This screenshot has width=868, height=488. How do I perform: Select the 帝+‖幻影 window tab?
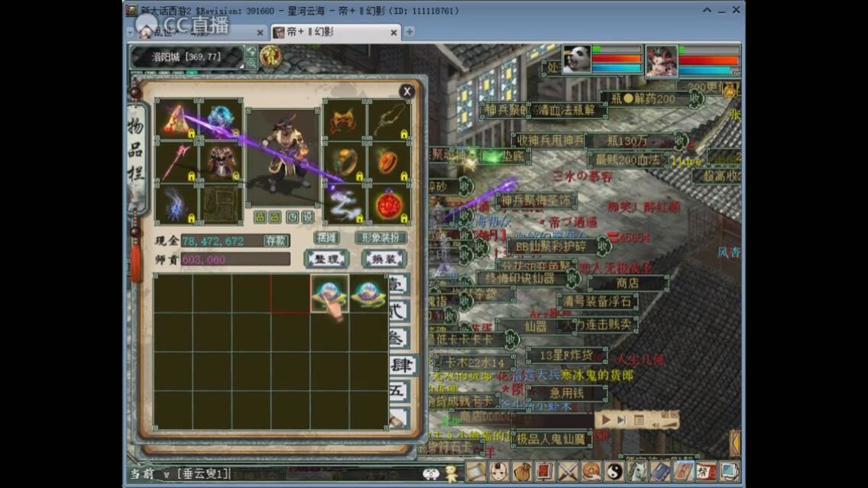(336, 32)
